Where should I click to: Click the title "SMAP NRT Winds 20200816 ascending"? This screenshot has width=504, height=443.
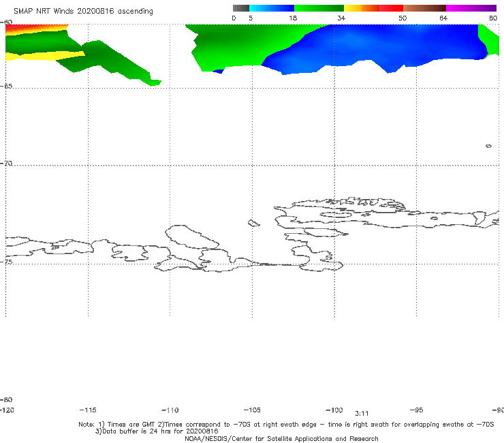pos(83,12)
